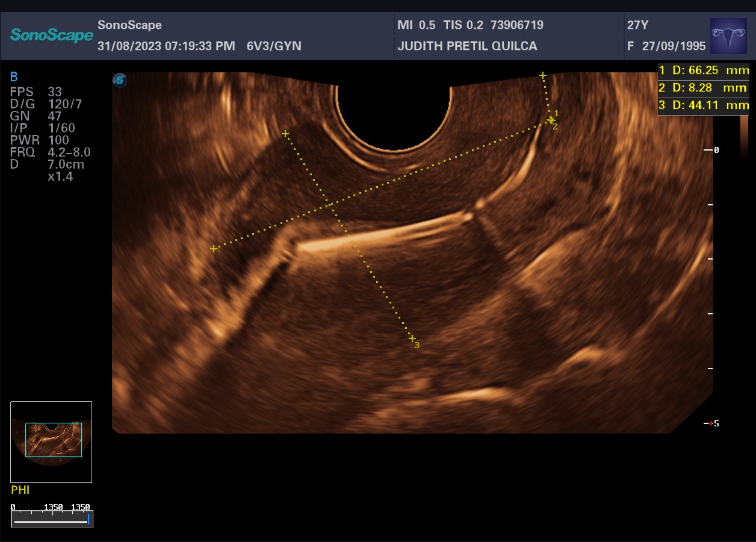
Task: Click the GN 47 gain parameter
Action: point(36,116)
